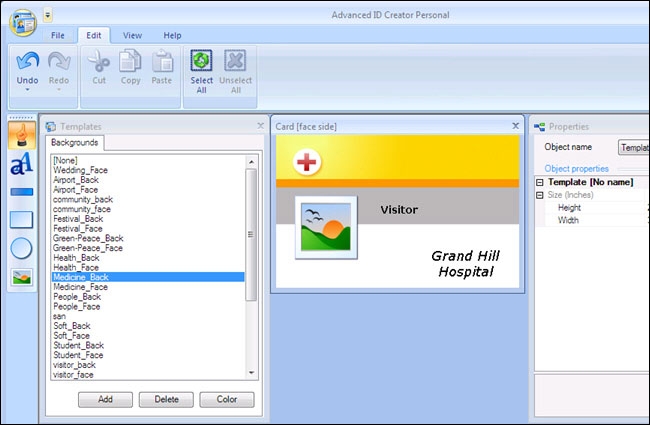
Task: Click the Redo arrow icon
Action: [x=59, y=61]
